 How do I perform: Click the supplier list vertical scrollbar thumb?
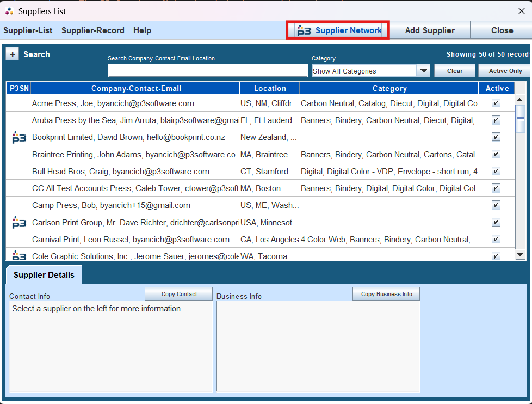click(x=520, y=119)
